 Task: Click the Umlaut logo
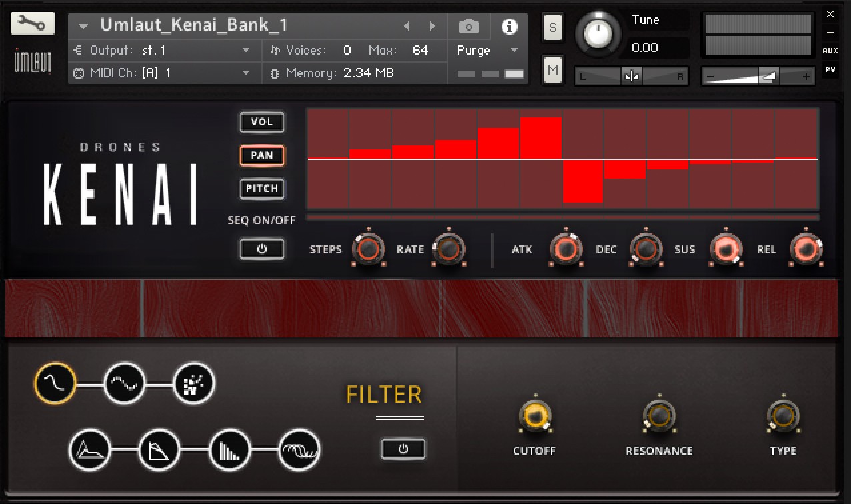[x=32, y=61]
